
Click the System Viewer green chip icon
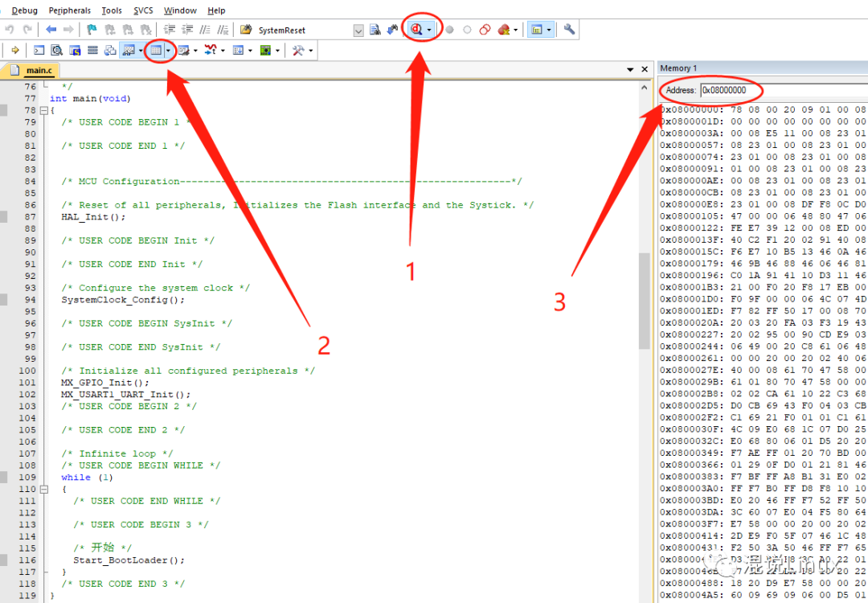coord(266,51)
